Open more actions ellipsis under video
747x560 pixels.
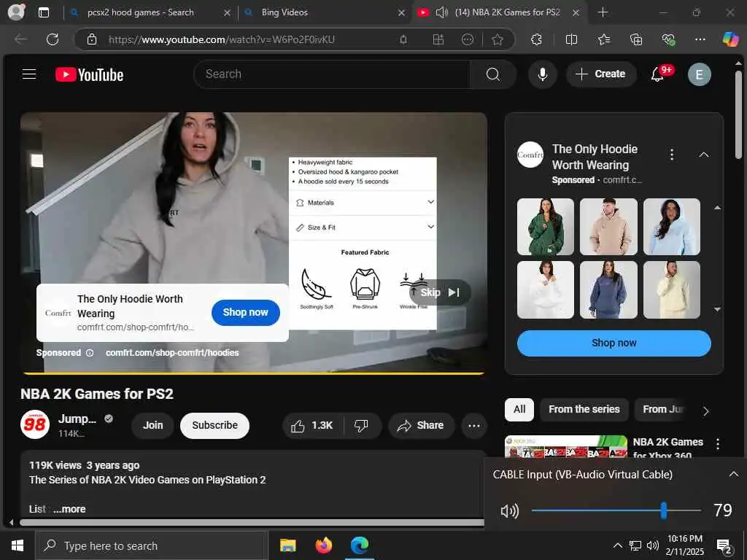click(474, 425)
